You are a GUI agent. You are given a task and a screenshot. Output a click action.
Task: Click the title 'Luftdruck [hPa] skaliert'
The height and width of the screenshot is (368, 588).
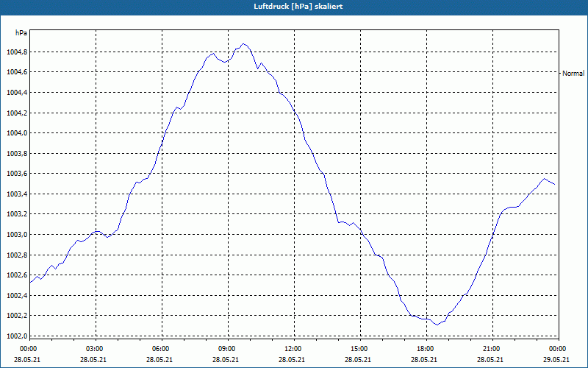298,7
